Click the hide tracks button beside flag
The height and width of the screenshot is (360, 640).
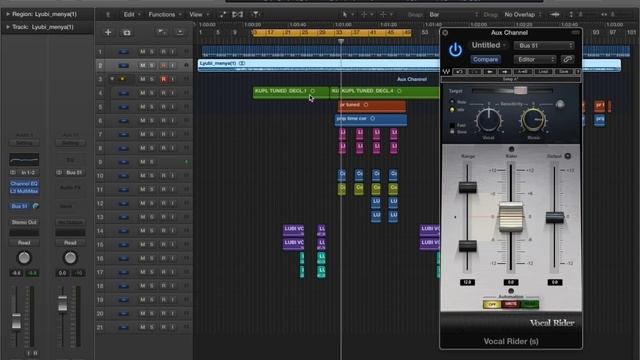click(x=180, y=32)
